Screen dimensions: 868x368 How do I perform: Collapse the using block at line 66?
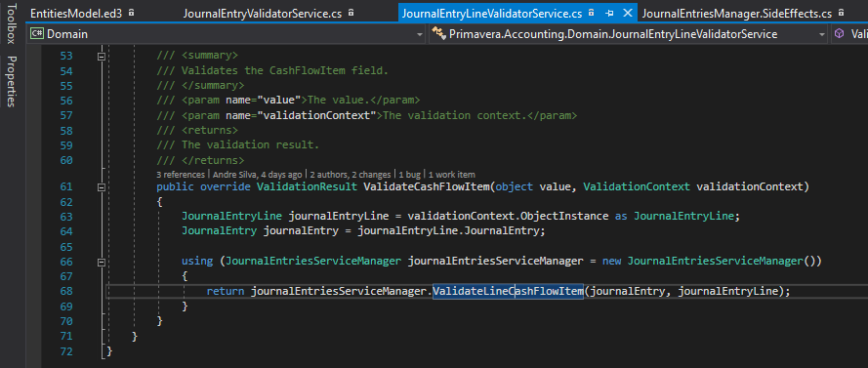click(x=101, y=262)
